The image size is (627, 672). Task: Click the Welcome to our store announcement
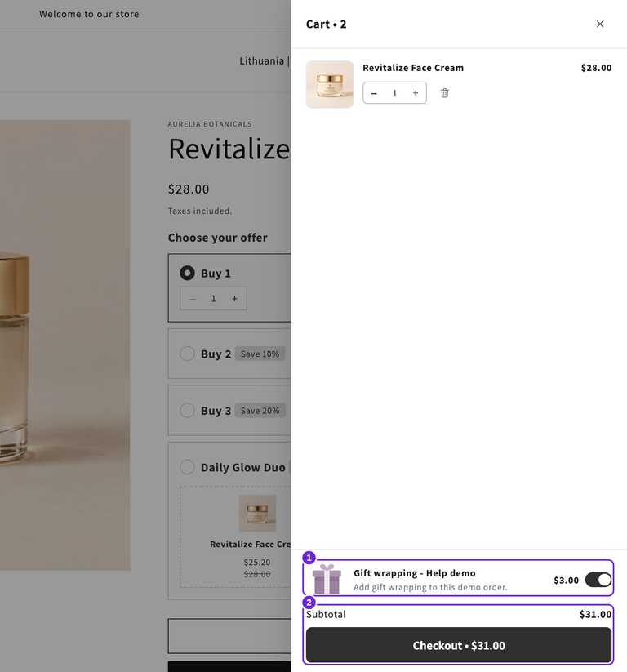[89, 14]
